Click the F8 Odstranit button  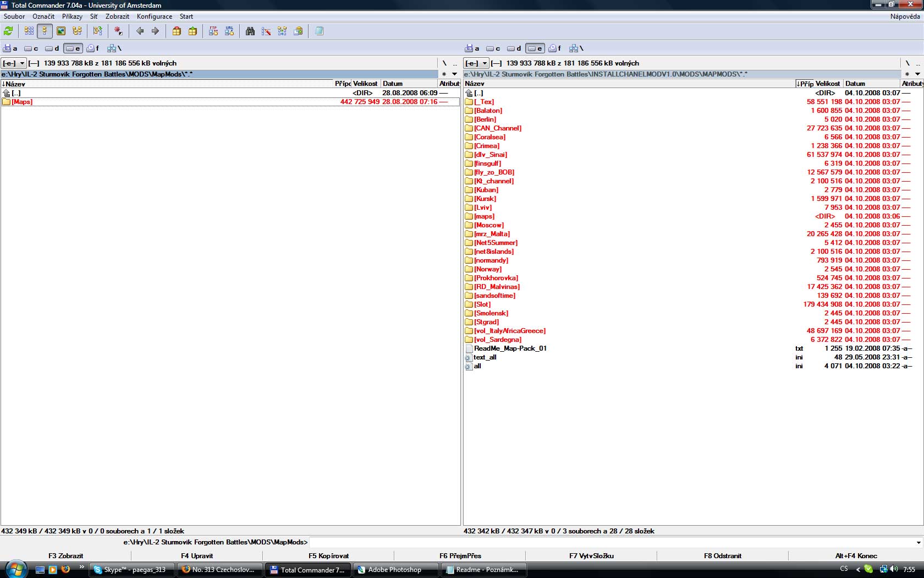coord(723,556)
